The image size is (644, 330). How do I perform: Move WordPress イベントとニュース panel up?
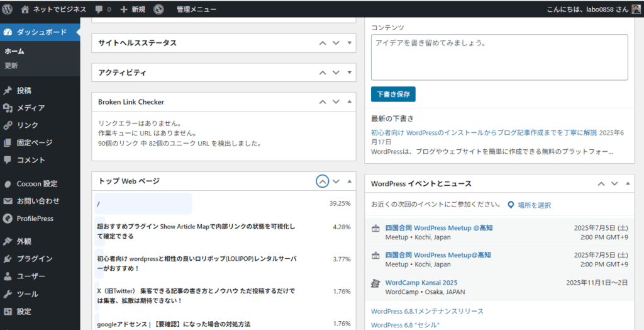[x=601, y=183]
